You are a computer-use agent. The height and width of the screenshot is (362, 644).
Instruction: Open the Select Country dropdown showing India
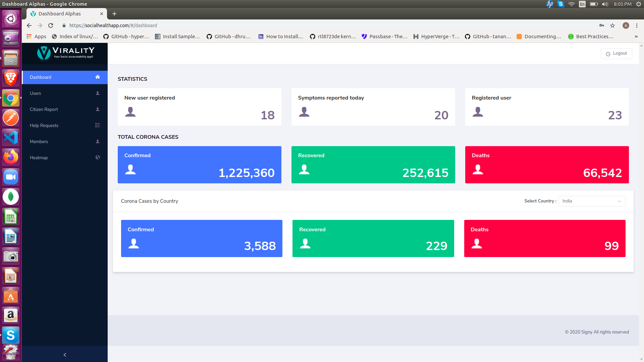pos(592,201)
